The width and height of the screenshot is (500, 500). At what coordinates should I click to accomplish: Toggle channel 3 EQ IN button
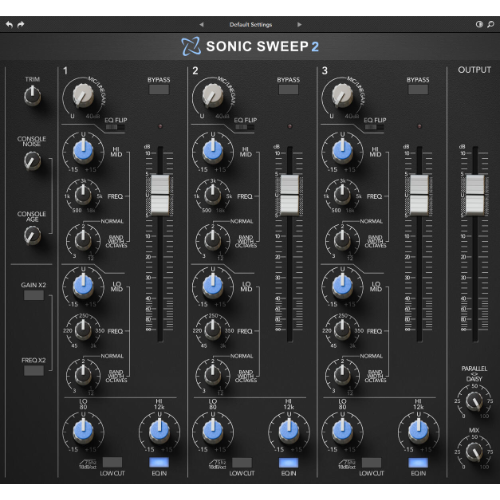click(418, 462)
